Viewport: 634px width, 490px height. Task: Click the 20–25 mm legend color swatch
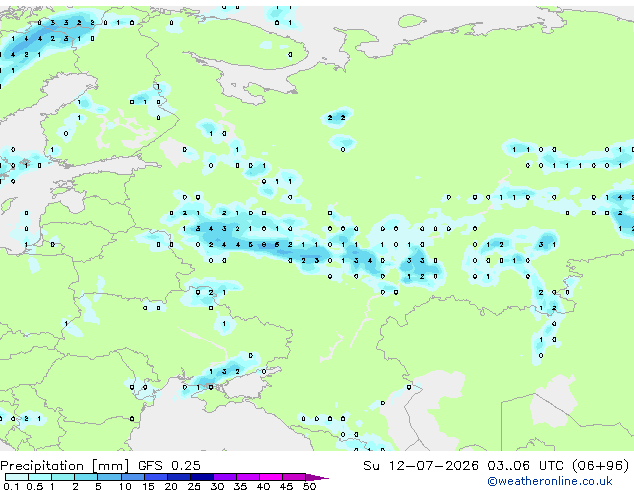coord(179,477)
